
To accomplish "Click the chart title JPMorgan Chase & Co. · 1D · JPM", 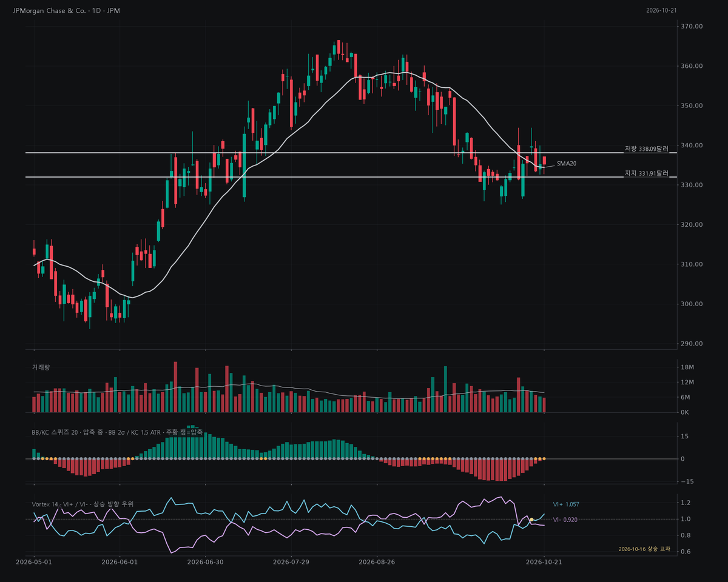I will (x=66, y=10).
